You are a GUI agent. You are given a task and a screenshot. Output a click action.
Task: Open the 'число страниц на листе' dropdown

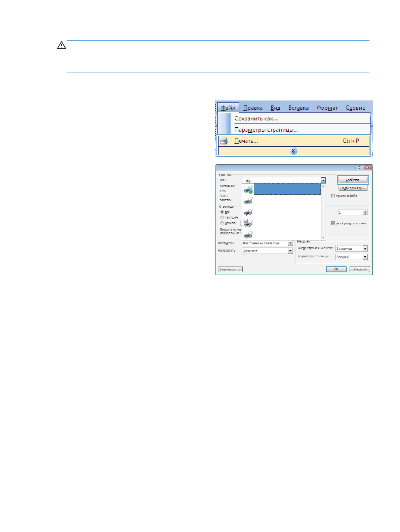(365, 249)
